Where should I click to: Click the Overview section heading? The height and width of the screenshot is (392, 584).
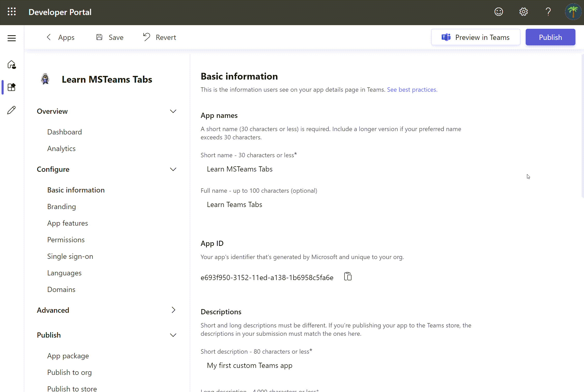[52, 111]
